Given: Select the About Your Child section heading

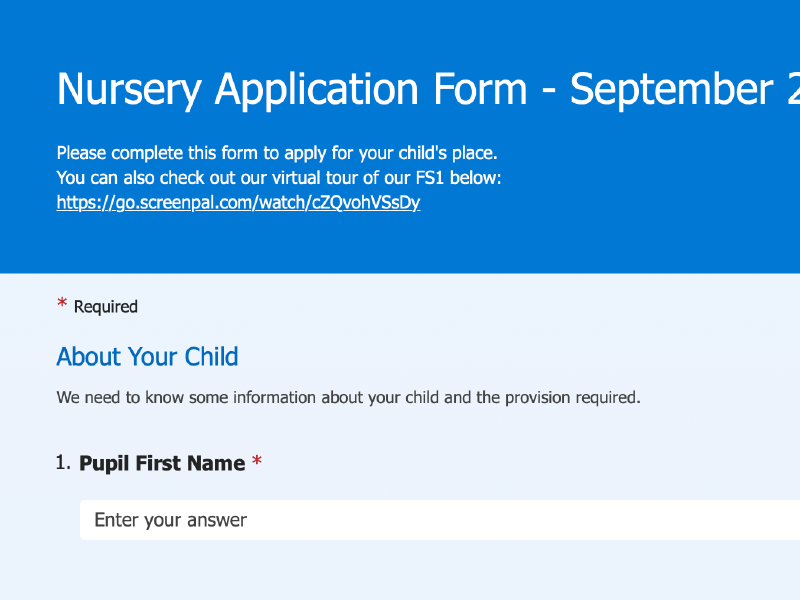Looking at the screenshot, I should pyautogui.click(x=147, y=357).
